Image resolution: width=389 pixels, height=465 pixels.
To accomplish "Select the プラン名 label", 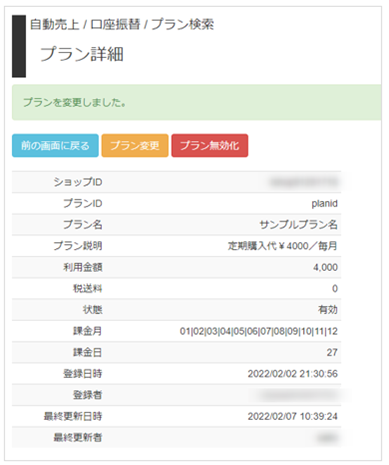I will click(x=83, y=225).
